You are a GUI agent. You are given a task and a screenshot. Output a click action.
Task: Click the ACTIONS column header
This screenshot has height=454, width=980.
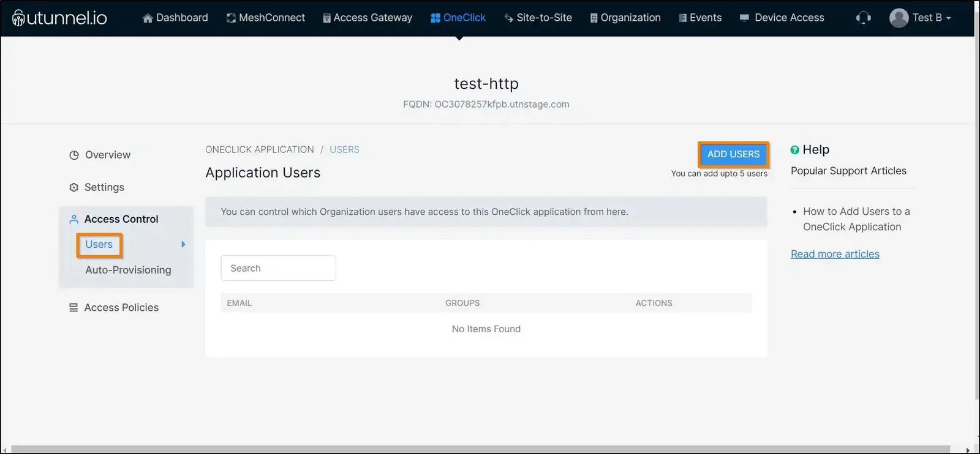pyautogui.click(x=654, y=303)
